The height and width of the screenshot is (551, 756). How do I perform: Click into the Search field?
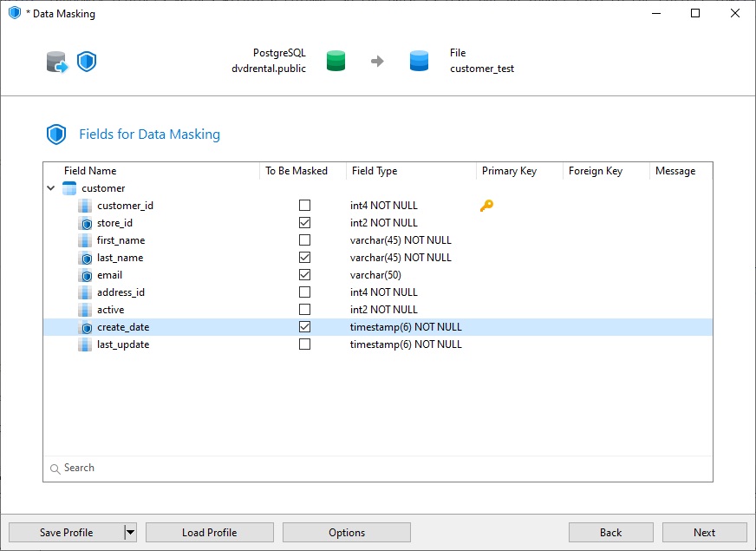tap(378, 468)
